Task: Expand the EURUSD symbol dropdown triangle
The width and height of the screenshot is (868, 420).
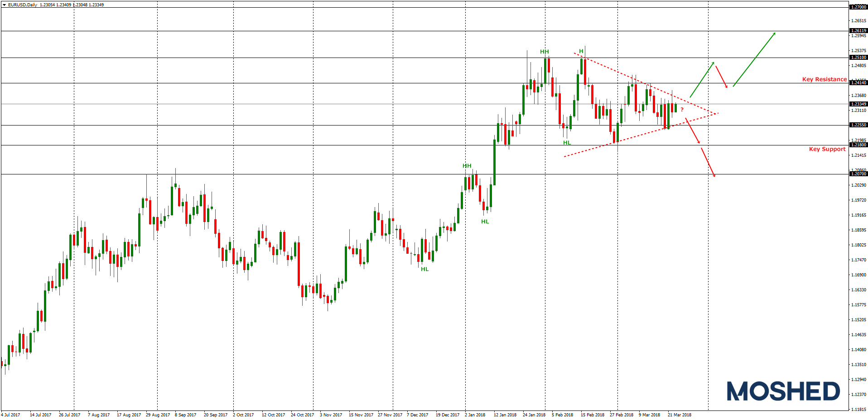Action: (x=4, y=4)
